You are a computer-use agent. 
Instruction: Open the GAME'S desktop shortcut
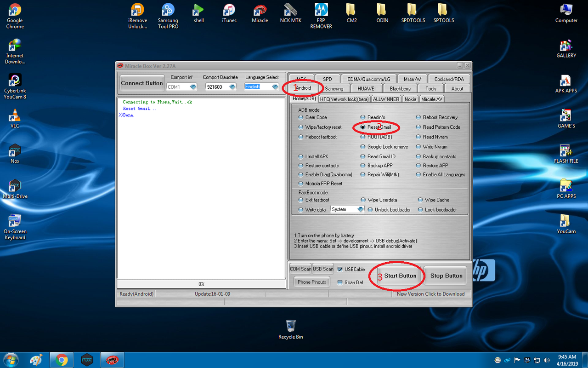[566, 119]
